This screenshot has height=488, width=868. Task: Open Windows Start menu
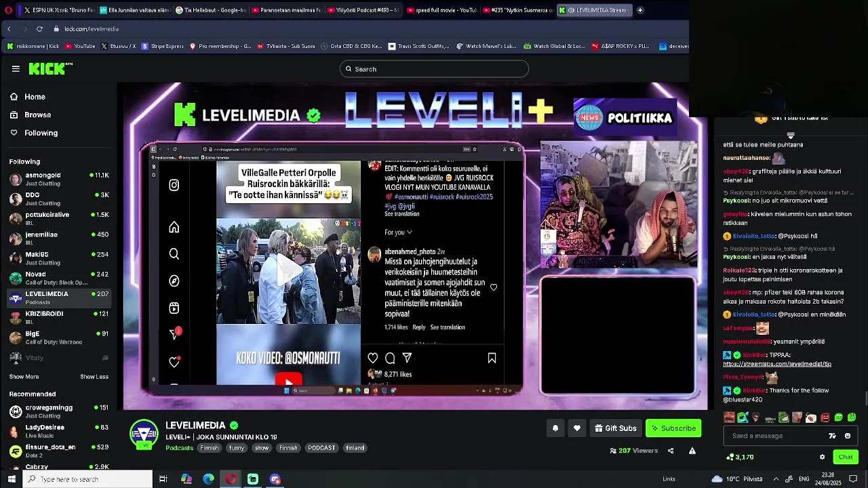pos(11,479)
